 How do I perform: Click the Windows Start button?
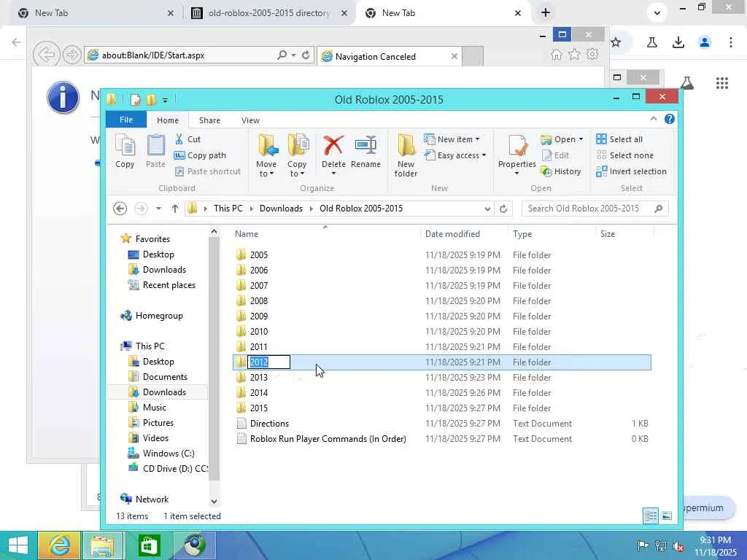tap(18, 545)
